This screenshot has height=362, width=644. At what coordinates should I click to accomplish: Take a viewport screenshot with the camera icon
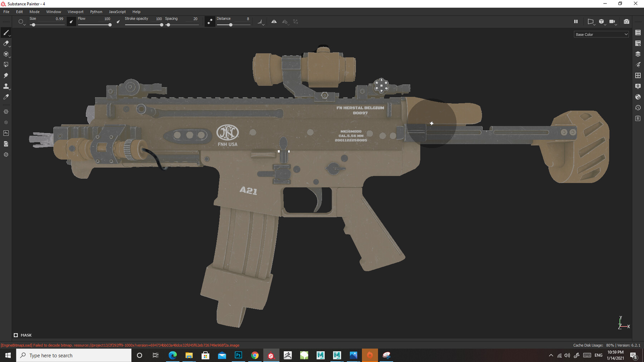coord(626,21)
